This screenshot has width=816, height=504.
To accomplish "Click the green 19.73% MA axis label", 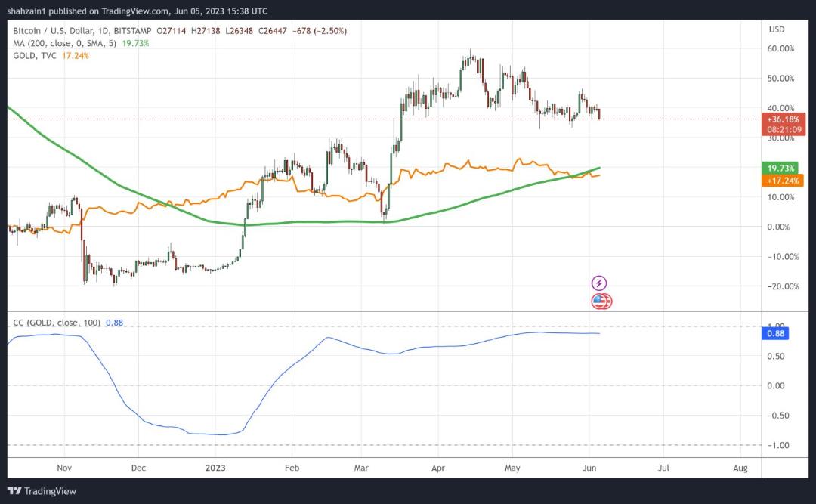I will [x=780, y=169].
